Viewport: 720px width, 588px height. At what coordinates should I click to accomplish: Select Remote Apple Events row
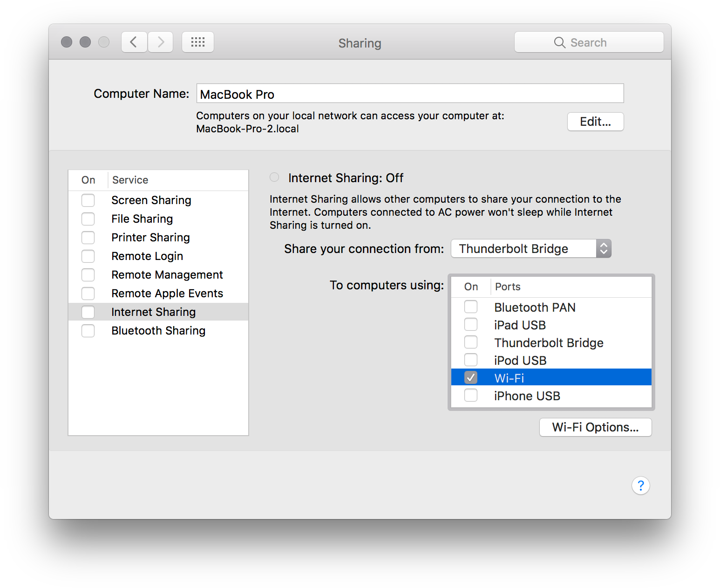[158, 294]
